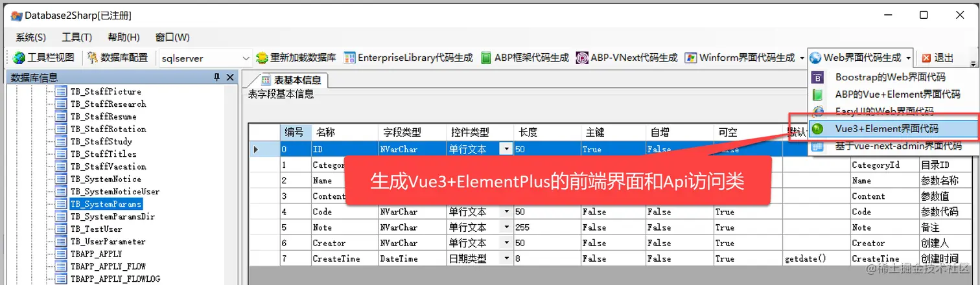Select TB_TestUser table in tree

click(96, 229)
